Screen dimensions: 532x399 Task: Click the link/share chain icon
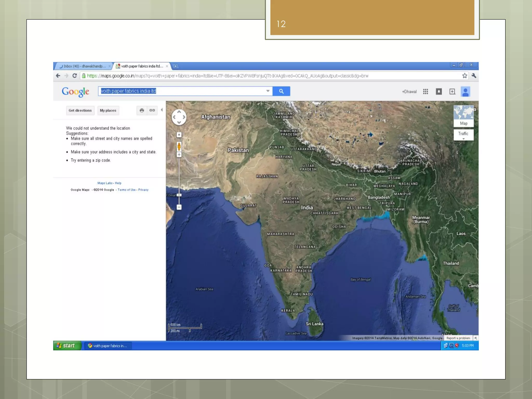click(152, 110)
